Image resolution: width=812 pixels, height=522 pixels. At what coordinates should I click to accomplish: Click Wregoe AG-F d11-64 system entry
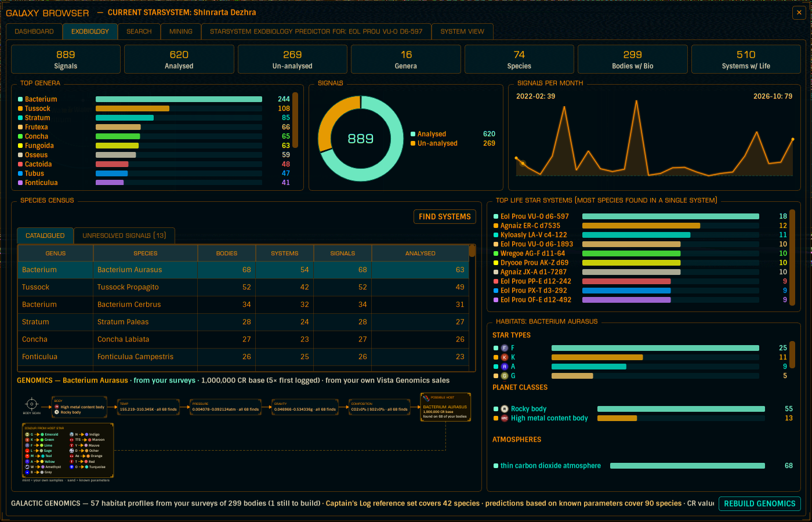click(x=640, y=253)
